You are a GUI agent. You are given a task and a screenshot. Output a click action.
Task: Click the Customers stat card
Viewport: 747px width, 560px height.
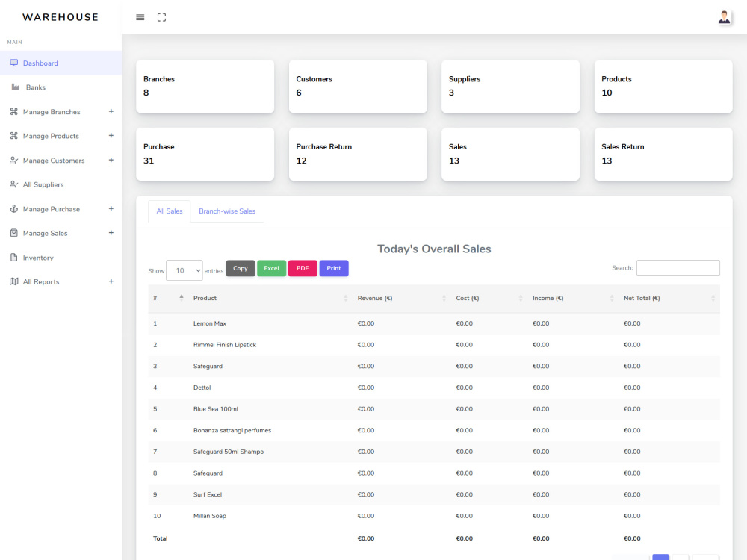[x=358, y=86]
